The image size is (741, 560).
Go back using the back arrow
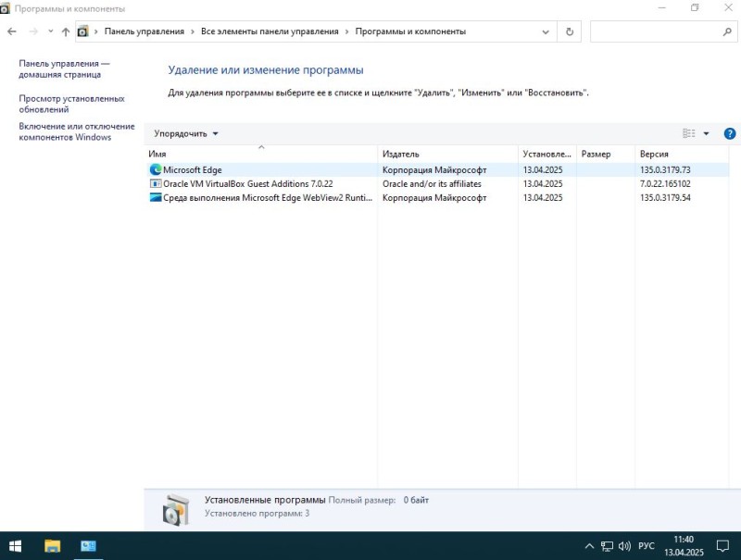click(12, 31)
